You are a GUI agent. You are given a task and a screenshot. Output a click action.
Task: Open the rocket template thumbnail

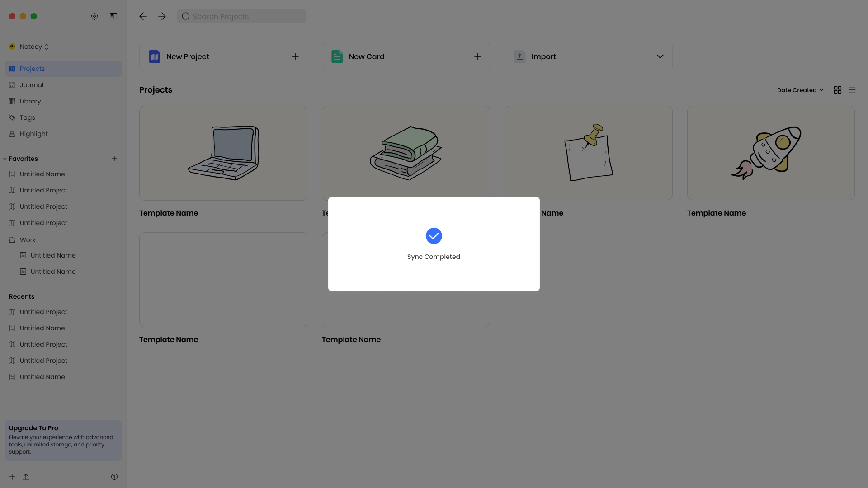(771, 153)
